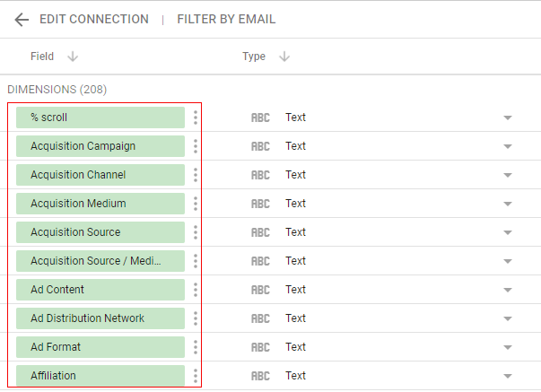Click the Field column header
The image size is (541, 392).
(42, 57)
